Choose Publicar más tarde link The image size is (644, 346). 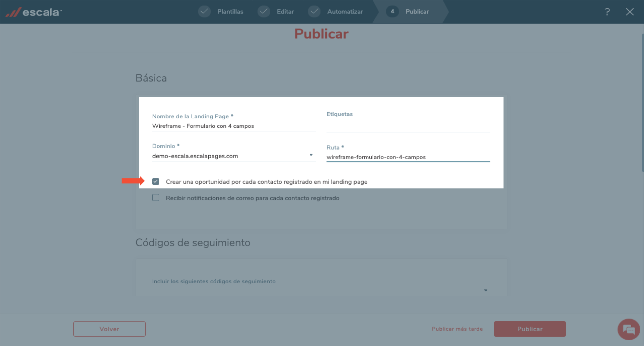pos(457,329)
